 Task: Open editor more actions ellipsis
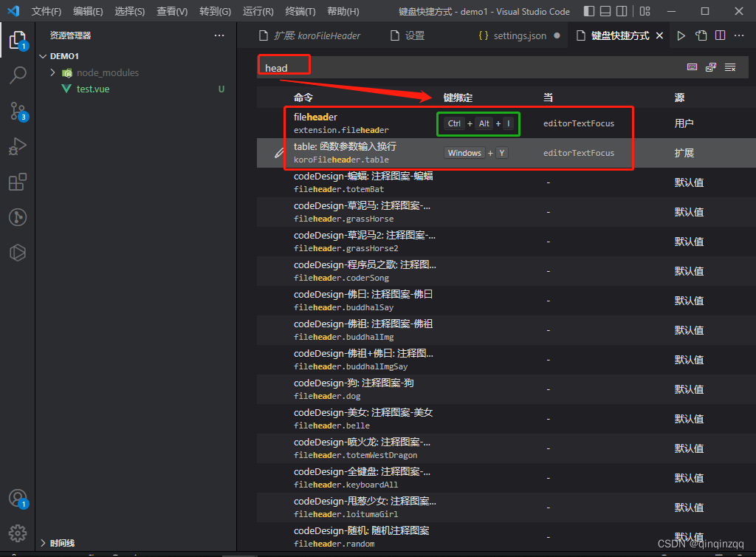tap(738, 35)
